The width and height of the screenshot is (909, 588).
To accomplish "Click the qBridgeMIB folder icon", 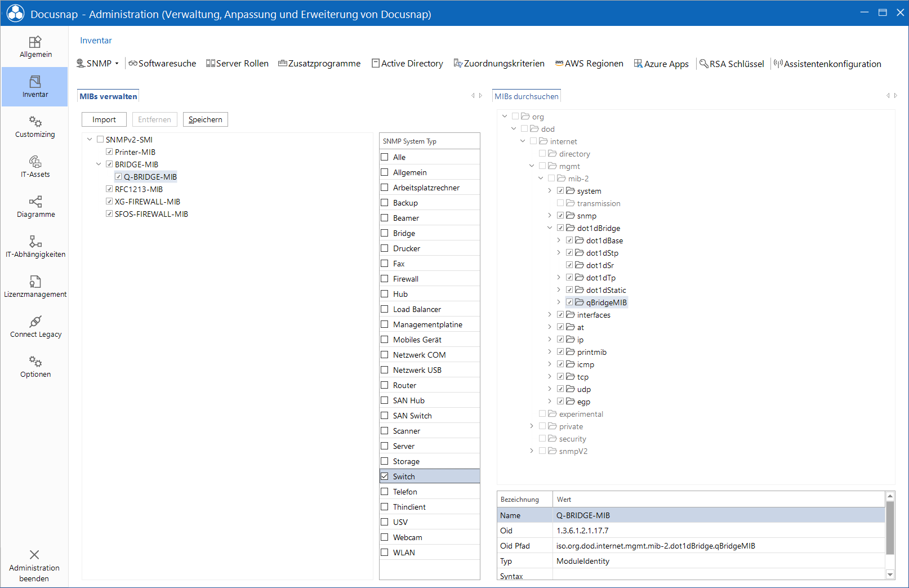I will pyautogui.click(x=579, y=302).
